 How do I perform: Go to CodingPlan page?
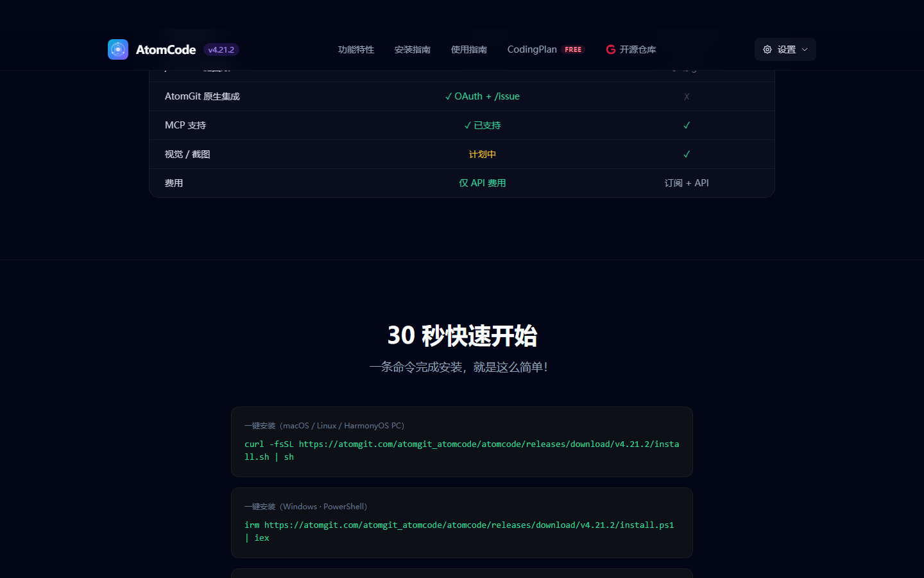coord(532,49)
